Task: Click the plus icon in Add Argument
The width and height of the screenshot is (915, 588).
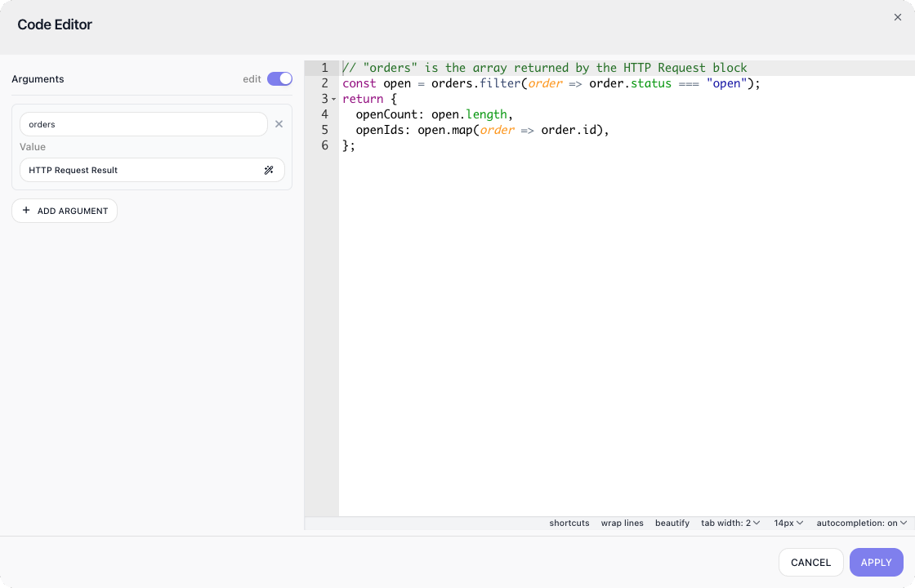Action: coord(25,210)
